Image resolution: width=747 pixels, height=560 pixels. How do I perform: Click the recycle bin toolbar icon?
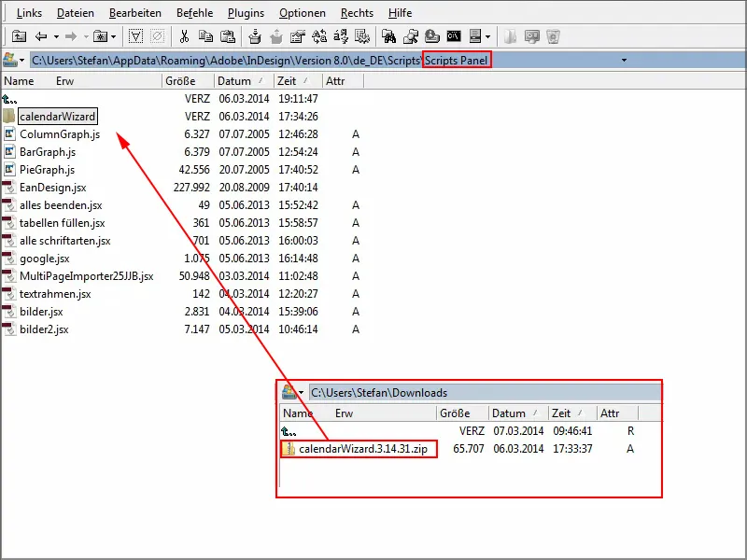pyautogui.click(x=553, y=36)
